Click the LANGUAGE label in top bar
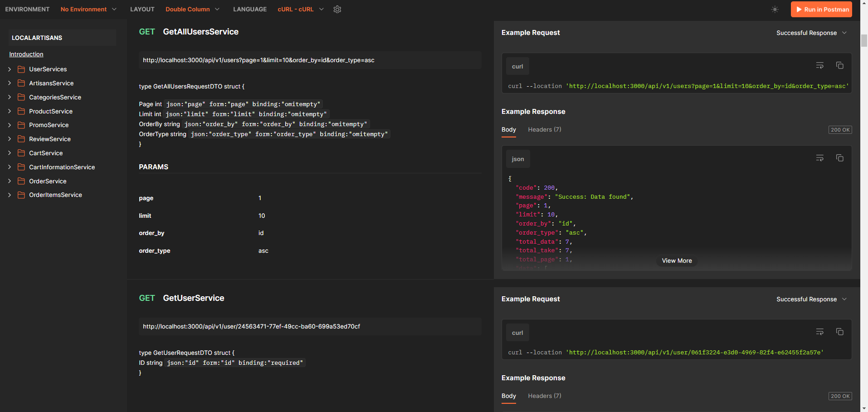 click(x=250, y=9)
